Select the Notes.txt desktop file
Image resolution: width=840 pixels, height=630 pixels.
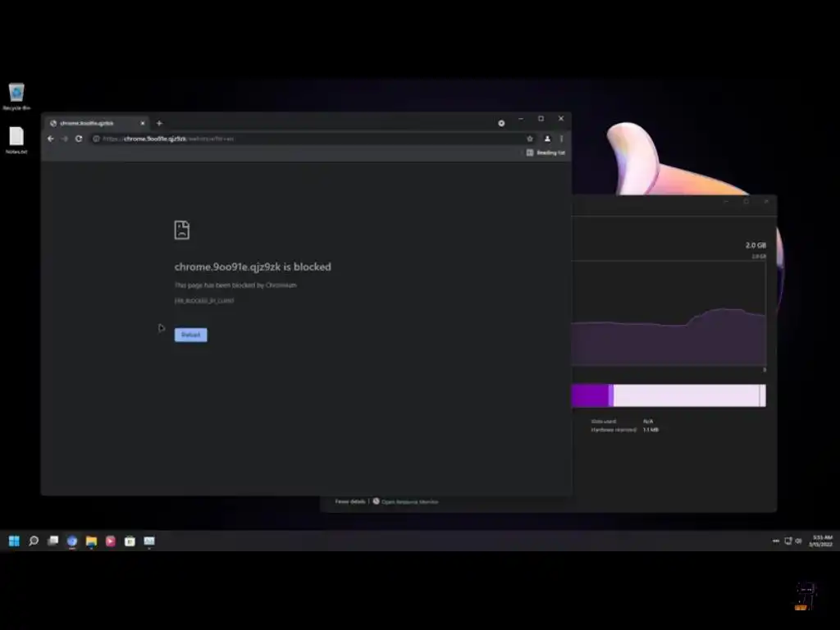tap(16, 140)
